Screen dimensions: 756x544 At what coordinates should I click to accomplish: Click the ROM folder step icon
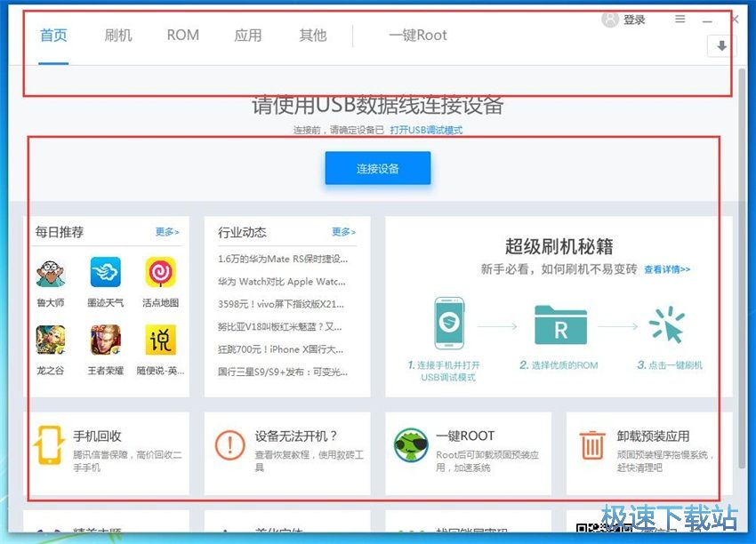tap(560, 325)
